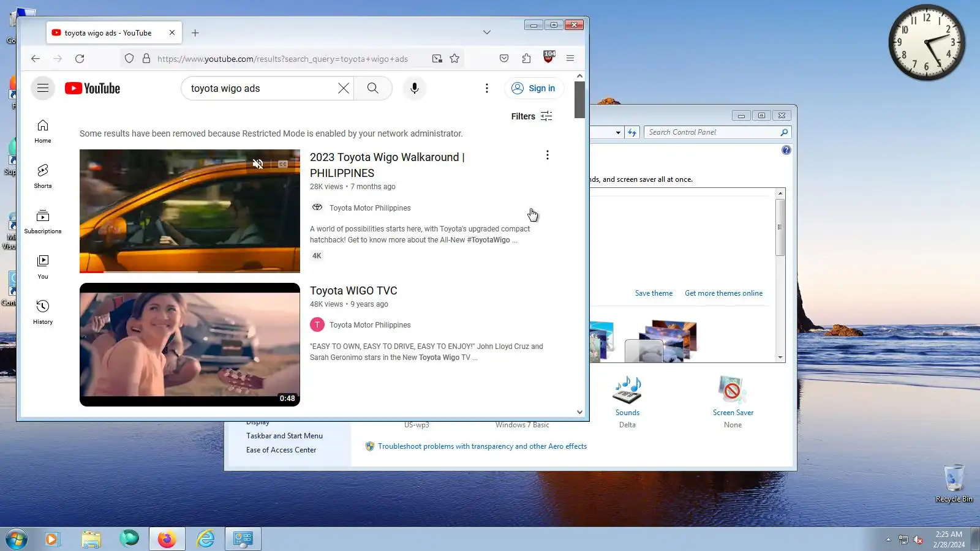Start voice search with microphone
Screen dimensions: 980x551
(x=415, y=88)
